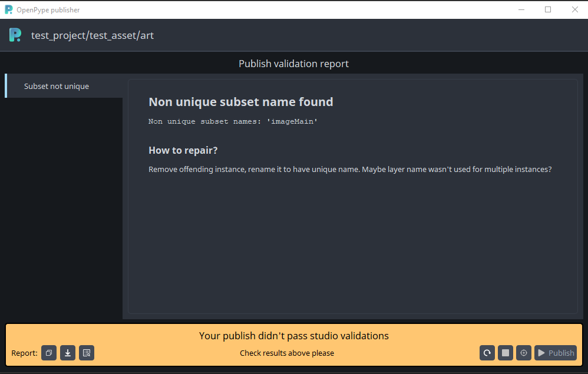588x374 pixels.
Task: Select the 'Subset not unique' error item
Action: pos(64,86)
